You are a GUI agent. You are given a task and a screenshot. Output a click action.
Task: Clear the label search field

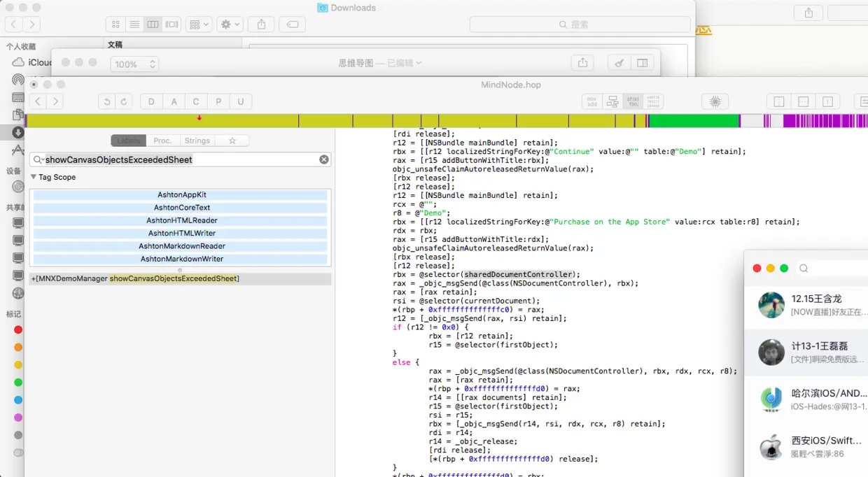click(x=324, y=159)
